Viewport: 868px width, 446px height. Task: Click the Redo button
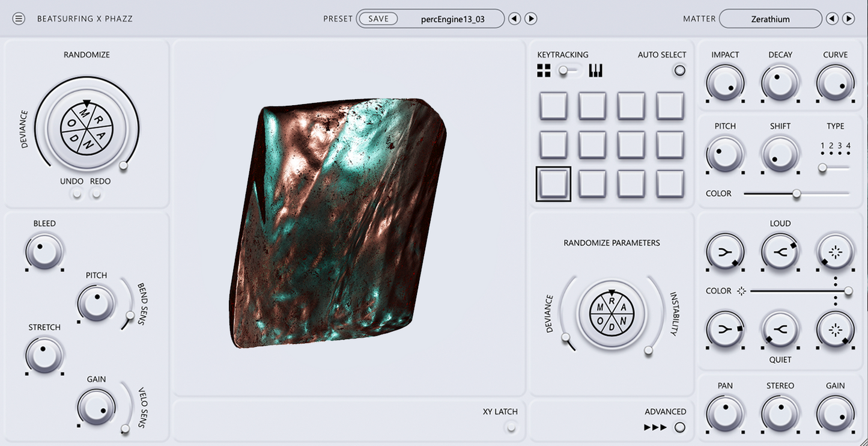click(x=97, y=194)
